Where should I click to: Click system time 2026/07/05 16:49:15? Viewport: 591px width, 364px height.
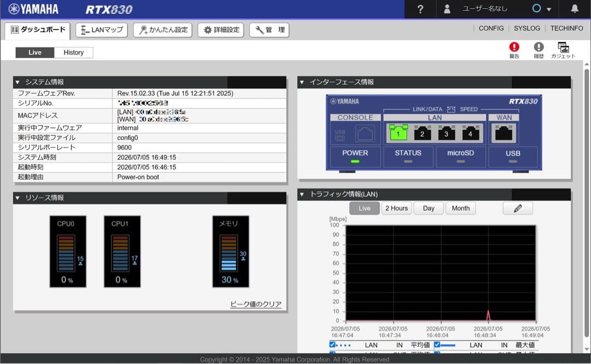(x=147, y=157)
